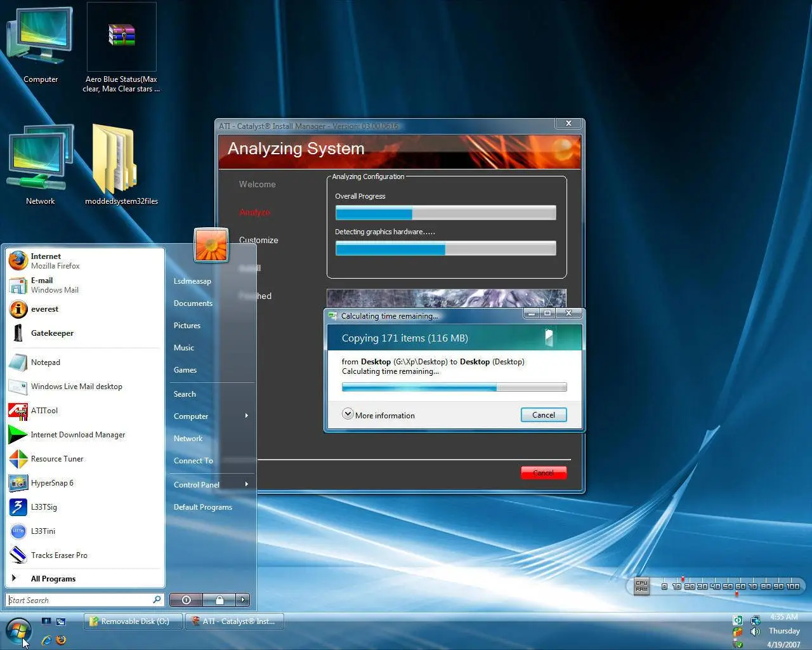Open Mozilla Firefox from the Start menu
812x650 pixels.
pos(85,261)
